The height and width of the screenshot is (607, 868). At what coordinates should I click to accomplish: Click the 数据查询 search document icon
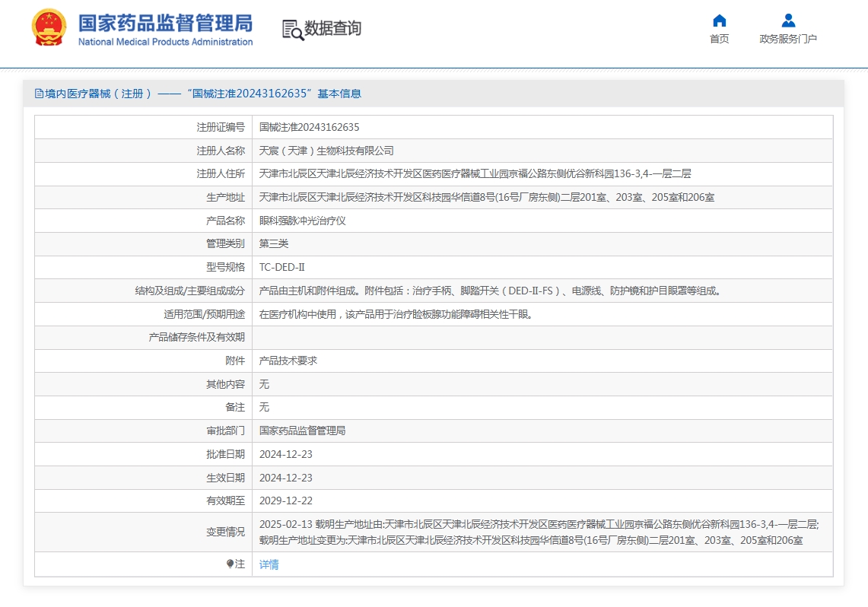tap(293, 30)
